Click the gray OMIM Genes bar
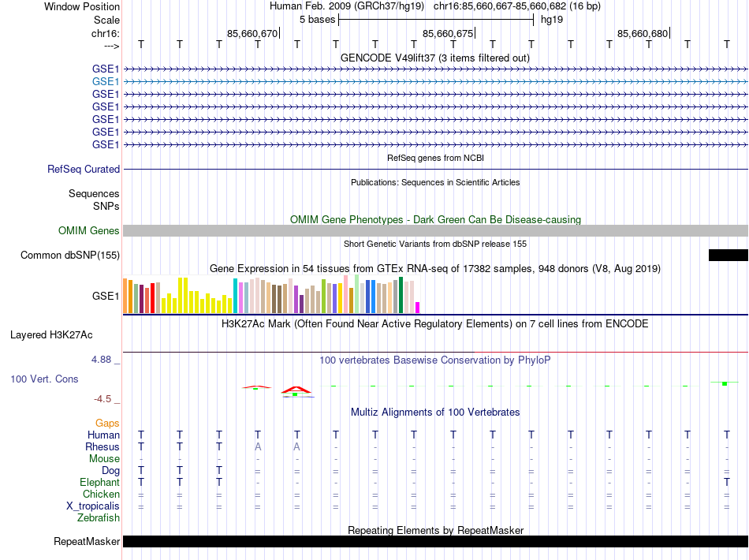This screenshot has height=560, width=749. 435,231
